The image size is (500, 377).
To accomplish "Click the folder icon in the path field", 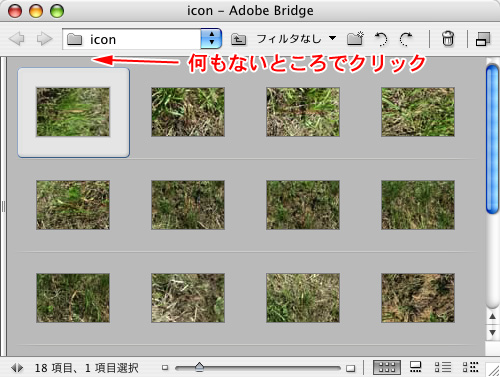I will [x=74, y=39].
